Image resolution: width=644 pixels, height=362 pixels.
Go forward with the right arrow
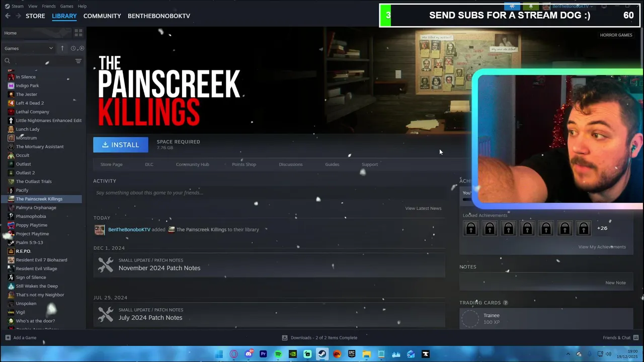pos(18,16)
